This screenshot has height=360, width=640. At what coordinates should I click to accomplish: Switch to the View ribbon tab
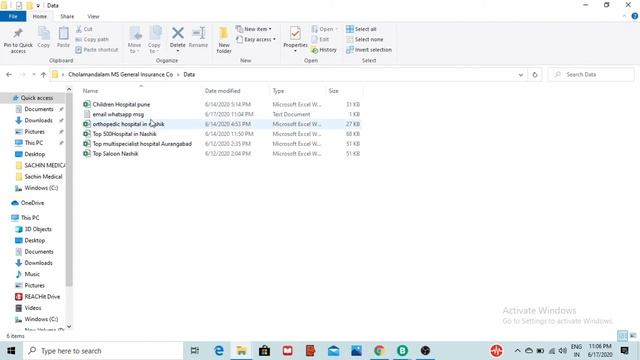coord(93,16)
